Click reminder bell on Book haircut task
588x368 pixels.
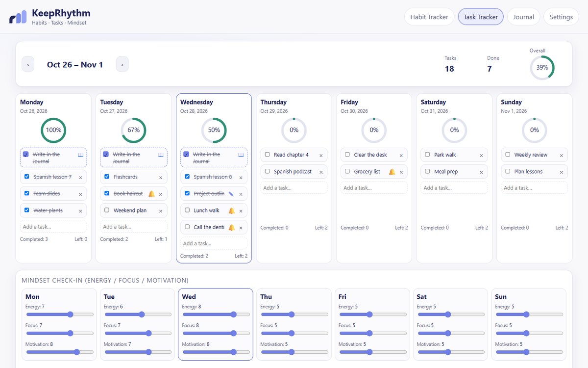coord(151,194)
